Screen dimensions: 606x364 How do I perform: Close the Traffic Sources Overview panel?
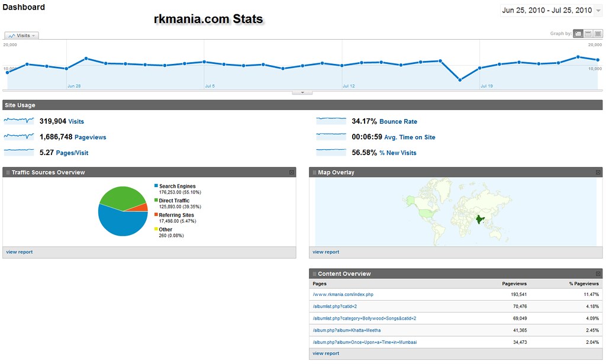point(292,172)
